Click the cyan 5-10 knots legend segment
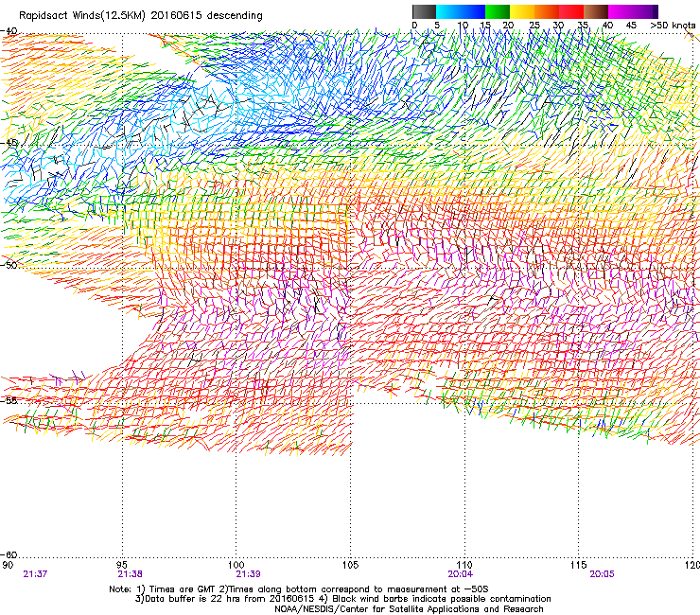Viewport: 700px width, 615px height. tap(447, 11)
